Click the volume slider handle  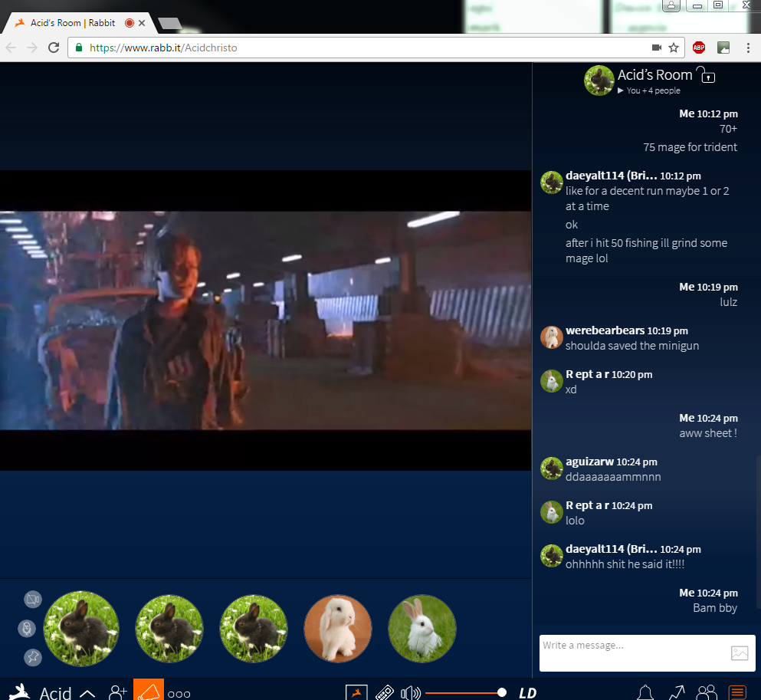502,692
